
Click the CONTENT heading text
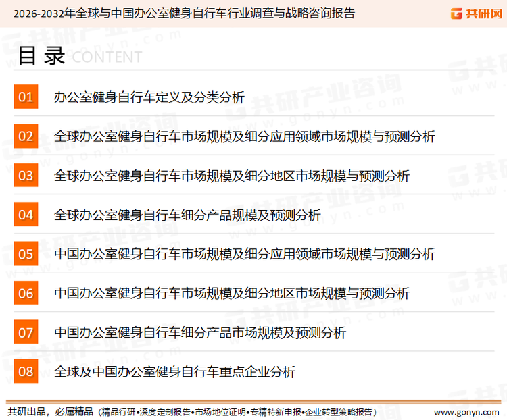pyautogui.click(x=107, y=57)
